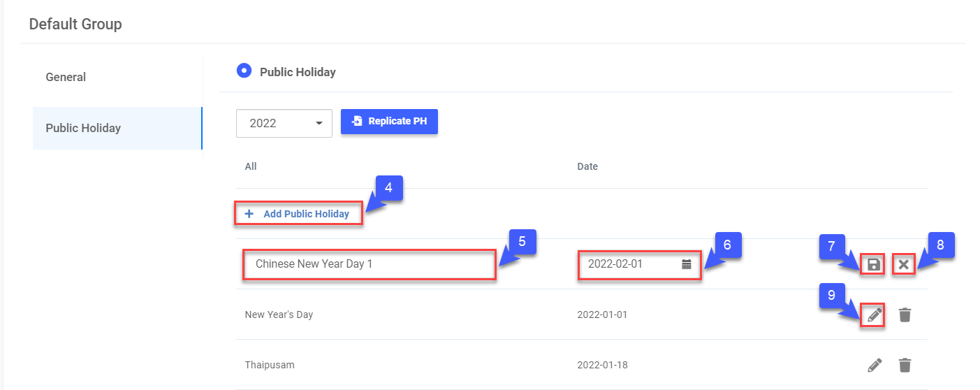The height and width of the screenshot is (390, 980).
Task: Click the save floppy disk icon
Action: pyautogui.click(x=873, y=264)
